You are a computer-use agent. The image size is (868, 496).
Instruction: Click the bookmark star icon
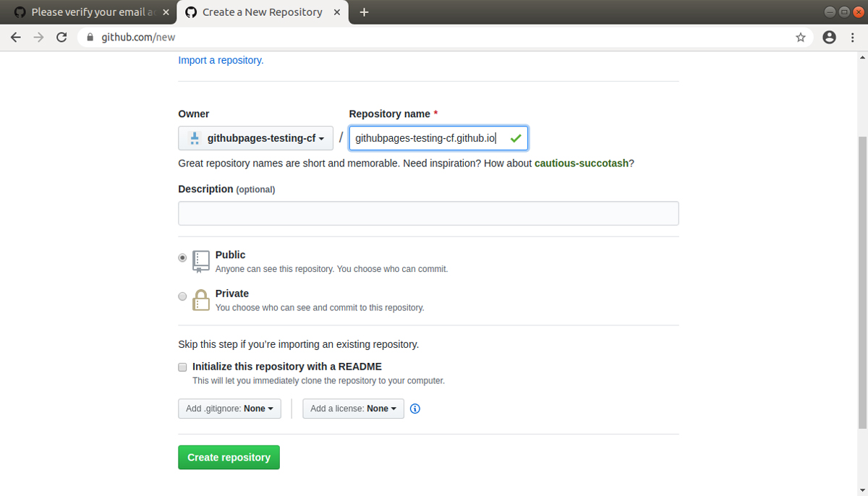[800, 36]
